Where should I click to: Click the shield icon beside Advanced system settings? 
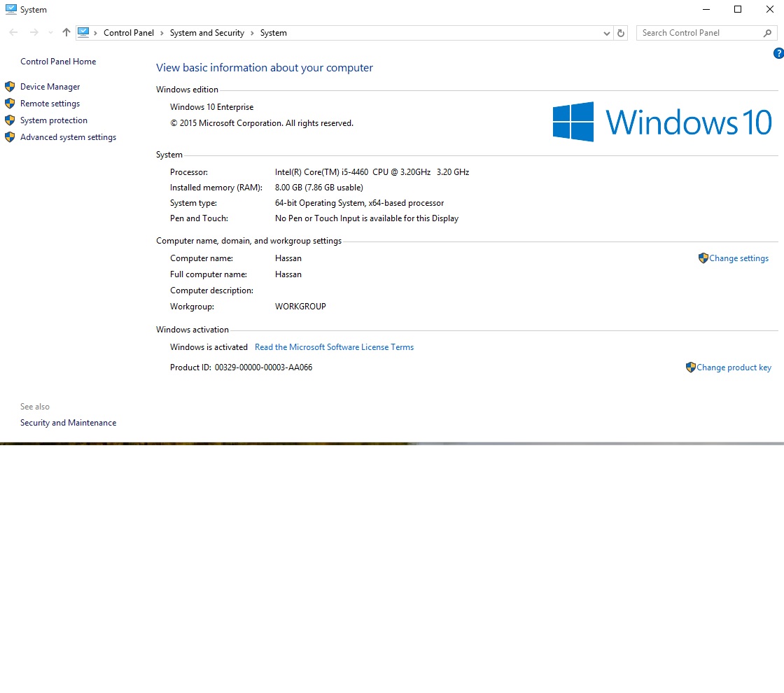click(x=10, y=137)
